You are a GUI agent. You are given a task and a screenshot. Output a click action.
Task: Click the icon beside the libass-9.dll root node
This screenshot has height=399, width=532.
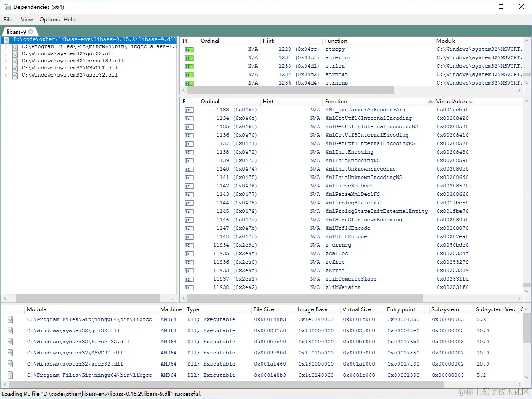(8, 40)
